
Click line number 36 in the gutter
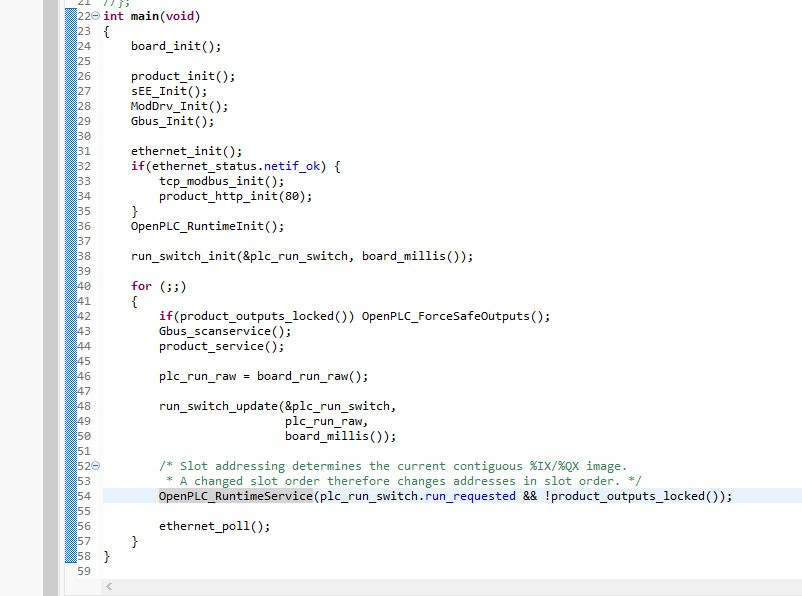tap(84, 226)
